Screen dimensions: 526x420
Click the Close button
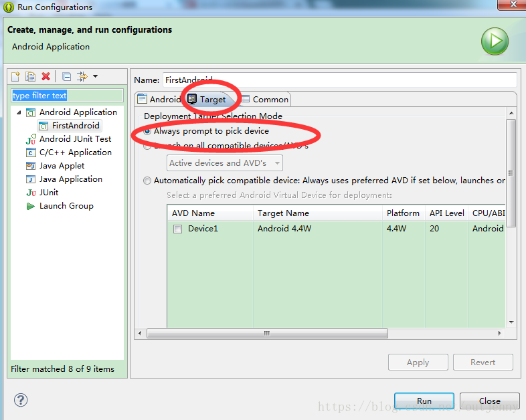pos(489,401)
